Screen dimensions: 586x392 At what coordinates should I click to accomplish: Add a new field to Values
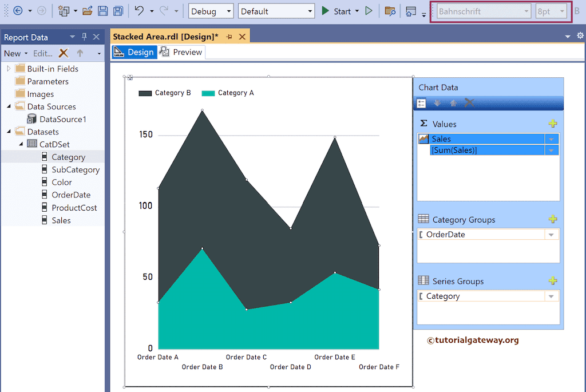pyautogui.click(x=552, y=124)
